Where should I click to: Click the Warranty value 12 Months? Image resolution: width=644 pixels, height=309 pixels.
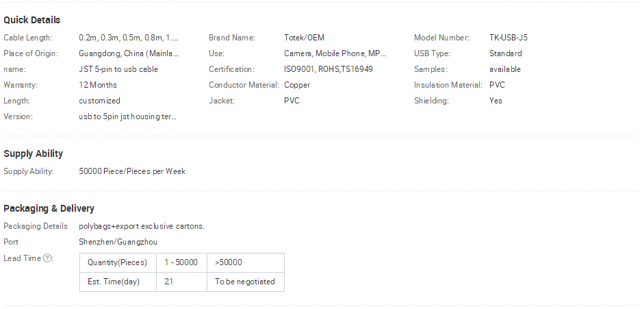pos(98,85)
